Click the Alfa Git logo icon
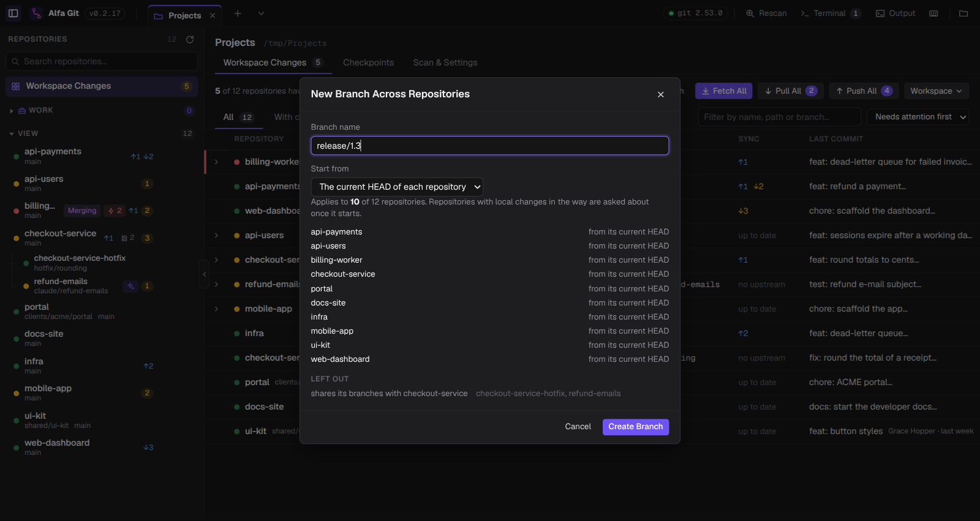The height and width of the screenshot is (521, 980). [37, 13]
